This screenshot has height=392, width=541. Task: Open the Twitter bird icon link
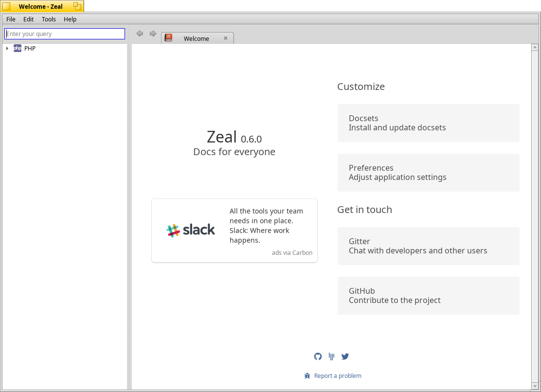pyautogui.click(x=345, y=356)
